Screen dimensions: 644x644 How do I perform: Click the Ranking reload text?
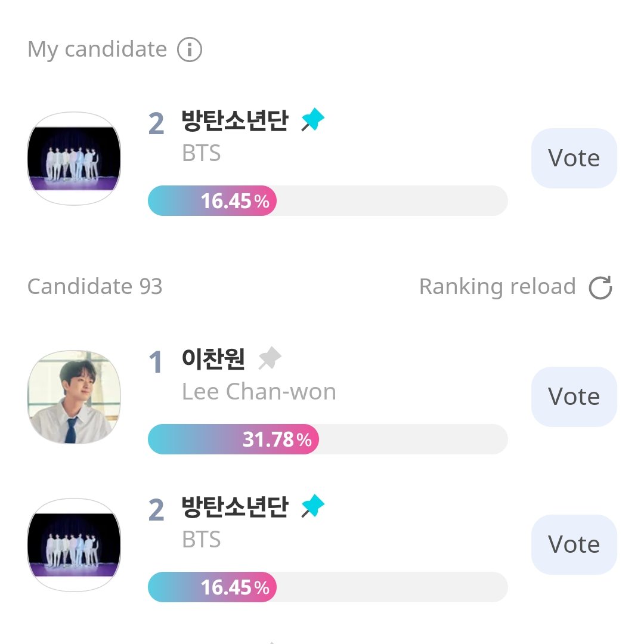pyautogui.click(x=497, y=287)
